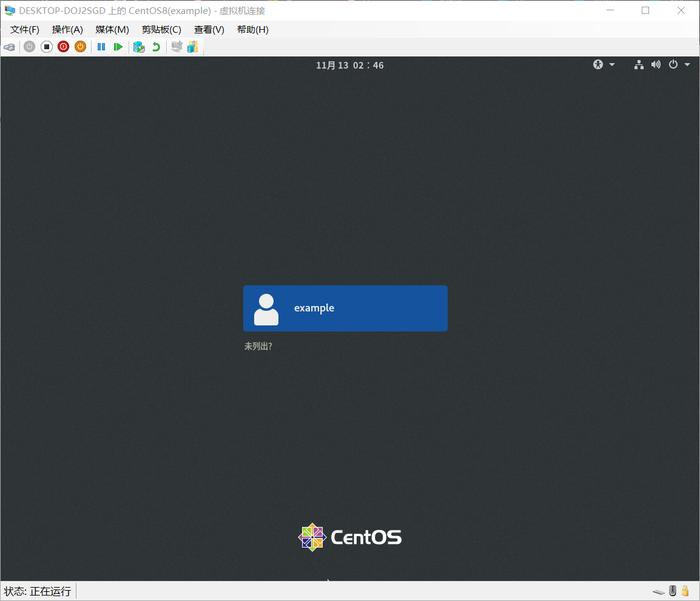Click the 未列出? link

click(258, 346)
